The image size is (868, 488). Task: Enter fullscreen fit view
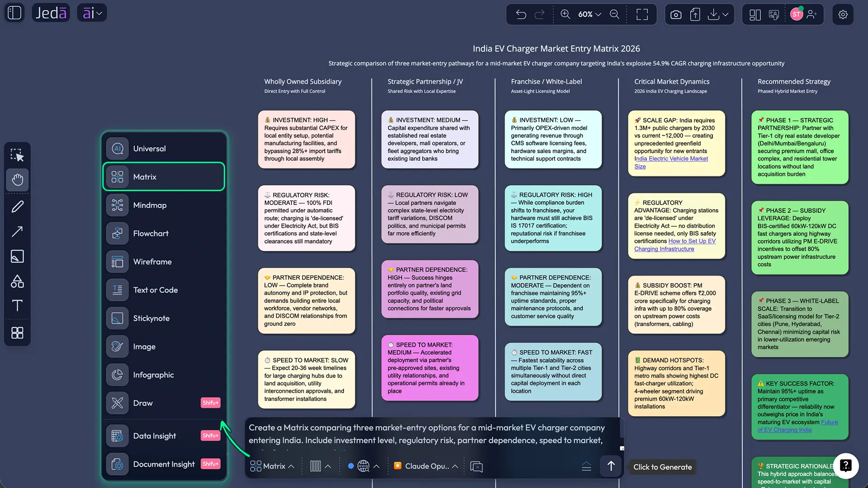point(642,14)
